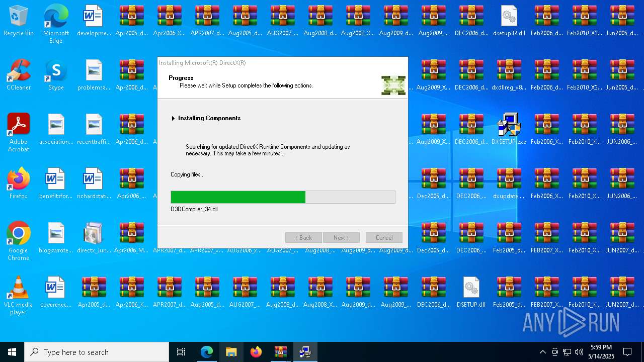644x362 pixels.
Task: Open the coverexec... Word document
Action: pyautogui.click(x=56, y=293)
